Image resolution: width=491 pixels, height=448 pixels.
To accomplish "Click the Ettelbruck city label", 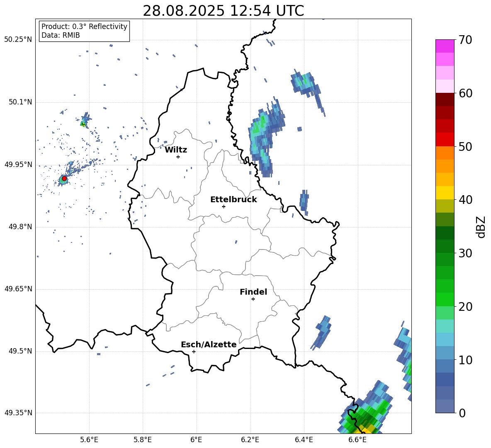I will [233, 200].
